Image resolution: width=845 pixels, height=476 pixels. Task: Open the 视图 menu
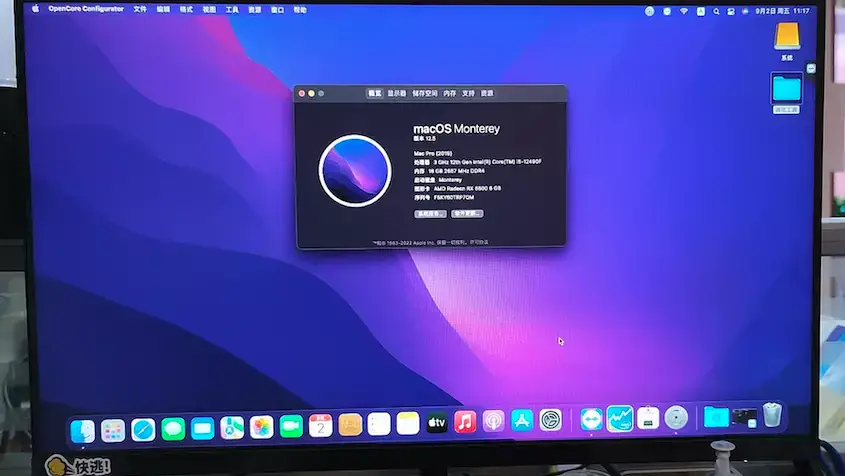coord(209,10)
